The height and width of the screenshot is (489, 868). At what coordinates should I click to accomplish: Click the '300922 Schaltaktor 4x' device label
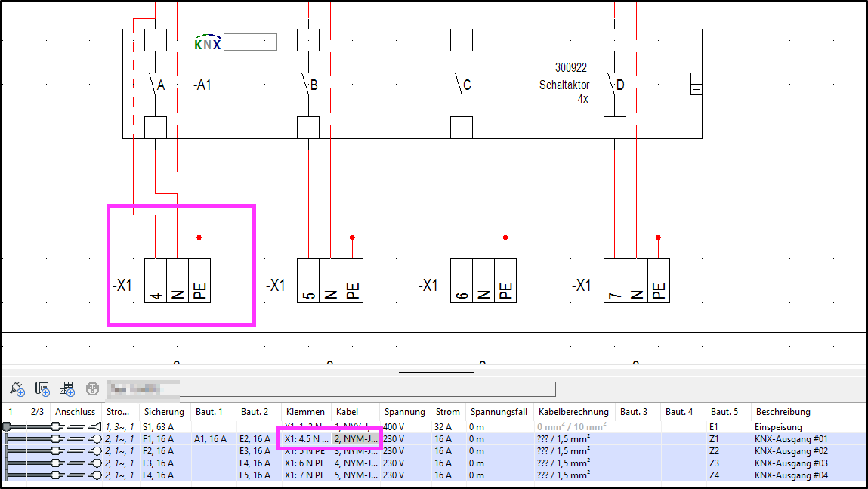point(564,84)
